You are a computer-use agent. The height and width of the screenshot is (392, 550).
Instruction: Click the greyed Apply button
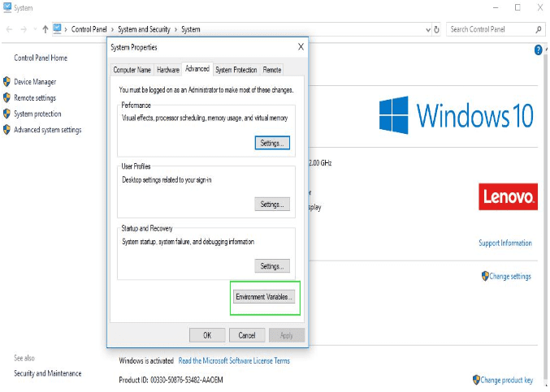[x=287, y=335]
